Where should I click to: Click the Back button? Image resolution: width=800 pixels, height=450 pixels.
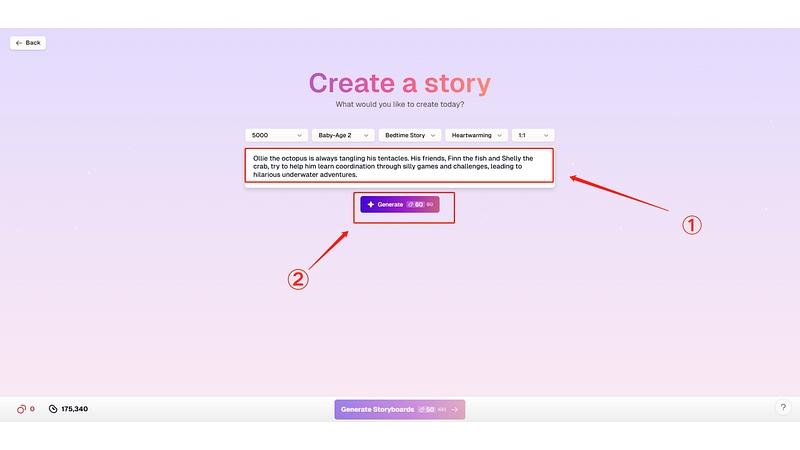28,43
